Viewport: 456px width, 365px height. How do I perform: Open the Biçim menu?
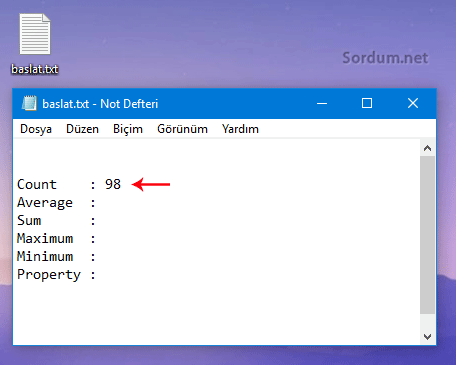click(x=128, y=129)
